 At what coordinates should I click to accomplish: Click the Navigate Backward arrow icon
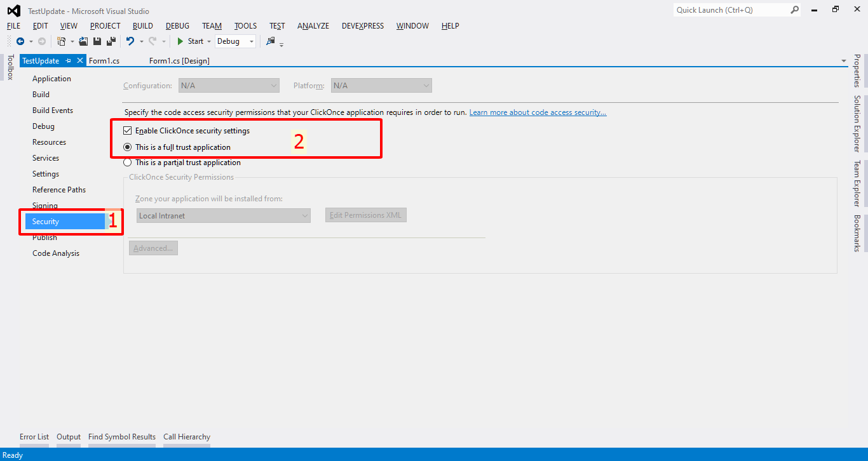[x=20, y=41]
